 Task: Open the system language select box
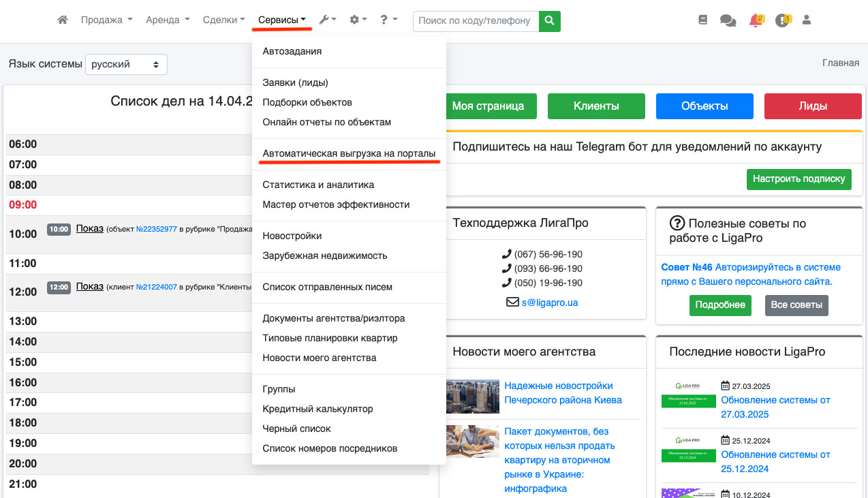pyautogui.click(x=126, y=64)
